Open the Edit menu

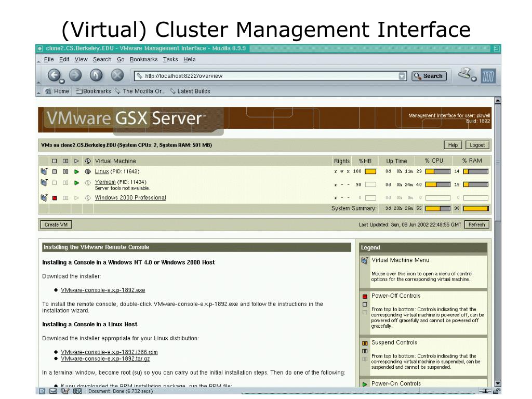click(64, 59)
